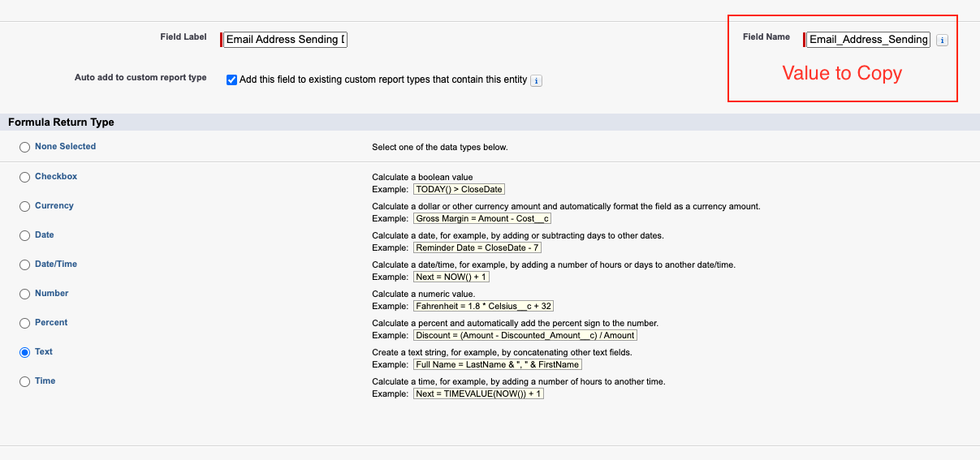This screenshot has height=460, width=980.
Task: Uncheck the add to custom report types checkbox
Action: point(231,80)
